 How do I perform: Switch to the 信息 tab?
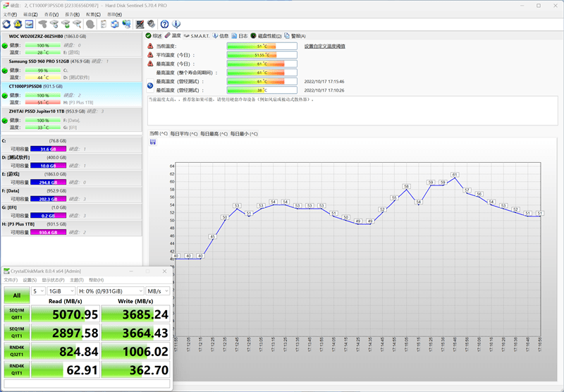(221, 35)
